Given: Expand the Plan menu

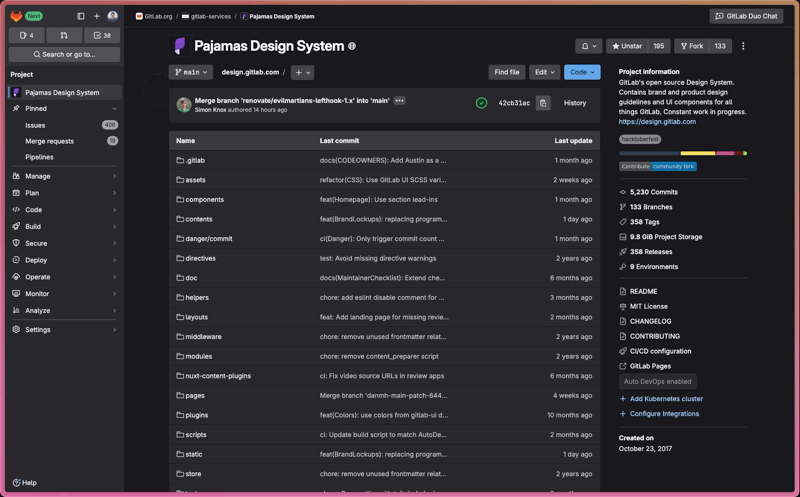Looking at the screenshot, I should click(x=65, y=193).
